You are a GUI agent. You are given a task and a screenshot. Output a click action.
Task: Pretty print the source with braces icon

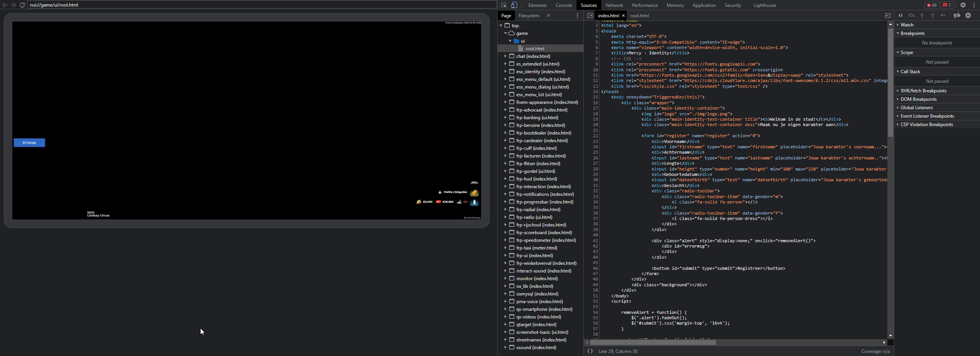[x=590, y=351]
